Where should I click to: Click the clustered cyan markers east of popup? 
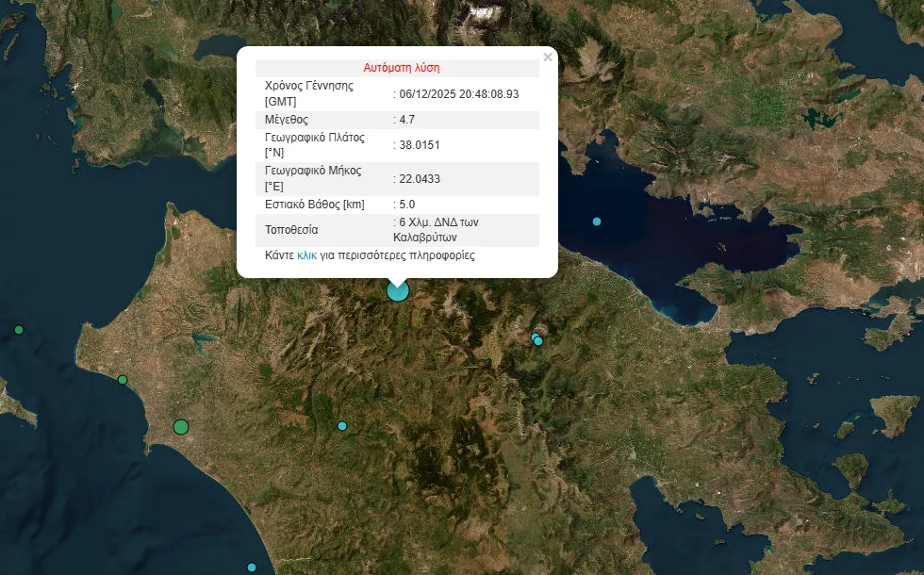[537, 339]
